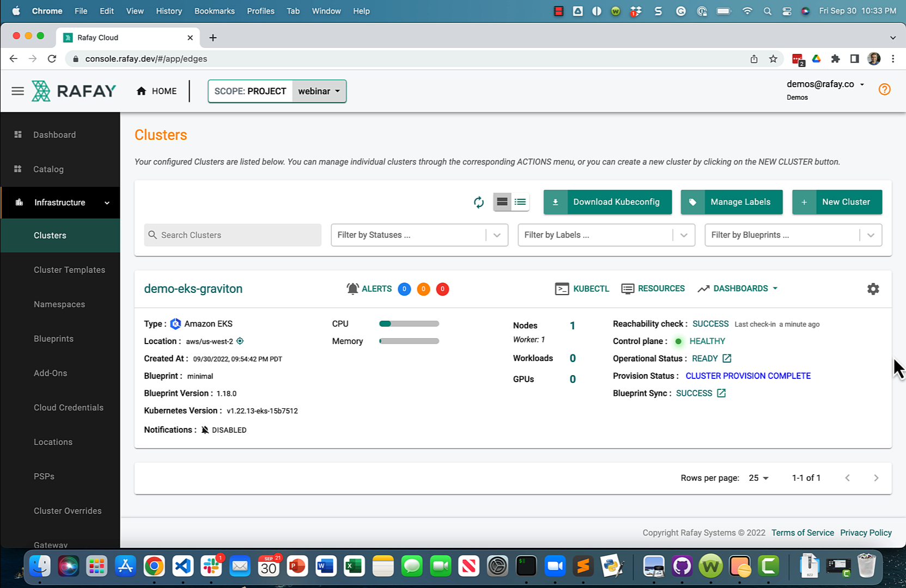
Task: Open Operational Status READY external link icon
Action: (x=727, y=358)
